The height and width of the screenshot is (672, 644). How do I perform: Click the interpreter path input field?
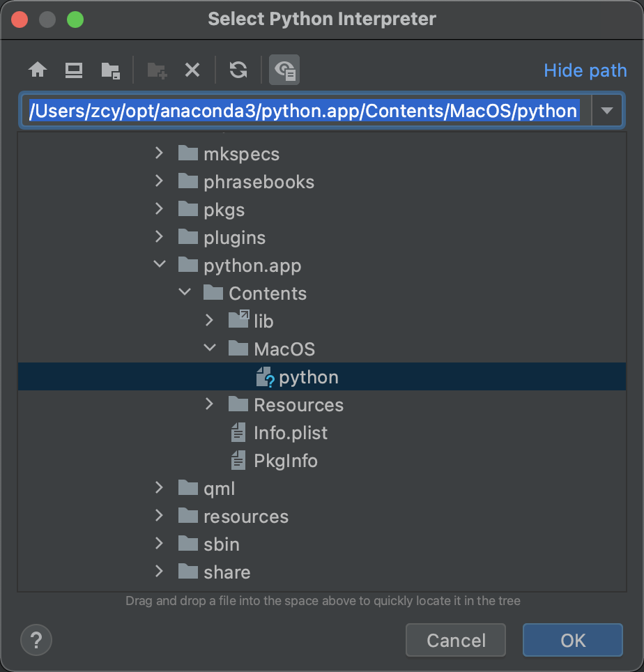(x=307, y=111)
